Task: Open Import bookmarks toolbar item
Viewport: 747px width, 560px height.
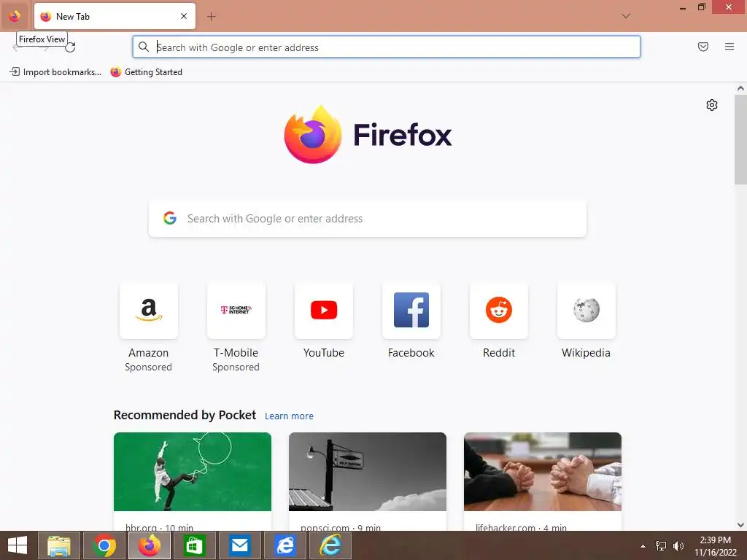Action: 55,72
